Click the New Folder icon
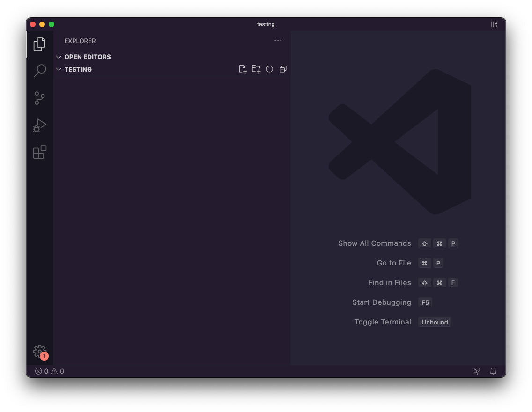The image size is (532, 412). pyautogui.click(x=256, y=69)
